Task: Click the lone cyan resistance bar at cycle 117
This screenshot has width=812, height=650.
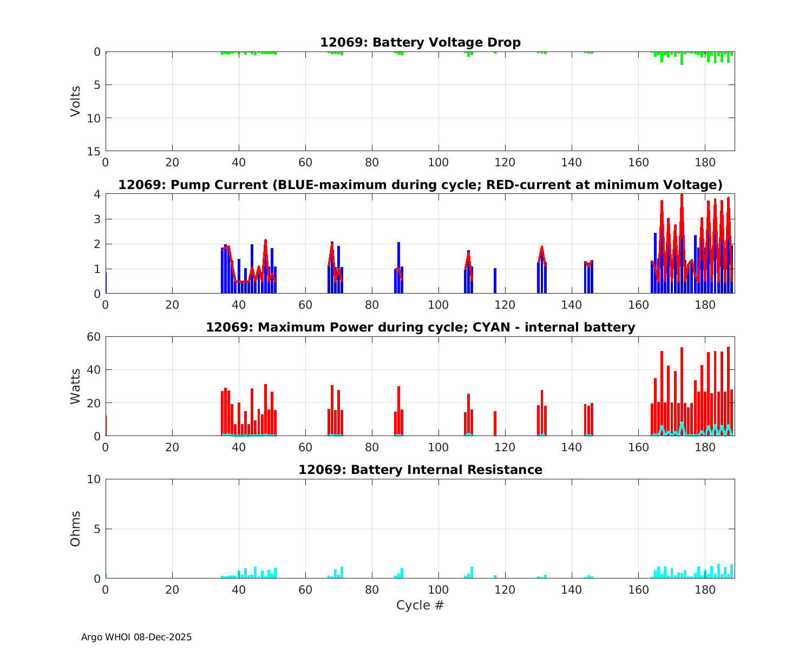Action: pyautogui.click(x=495, y=577)
